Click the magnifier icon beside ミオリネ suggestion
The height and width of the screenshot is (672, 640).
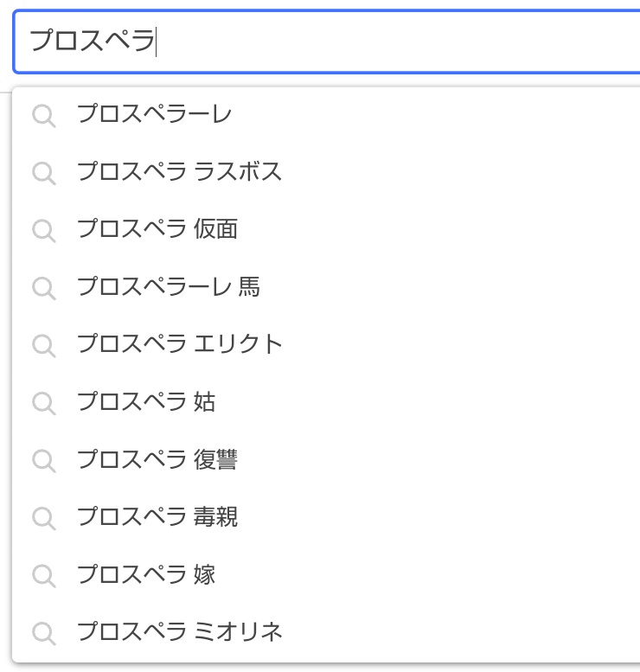click(x=44, y=633)
